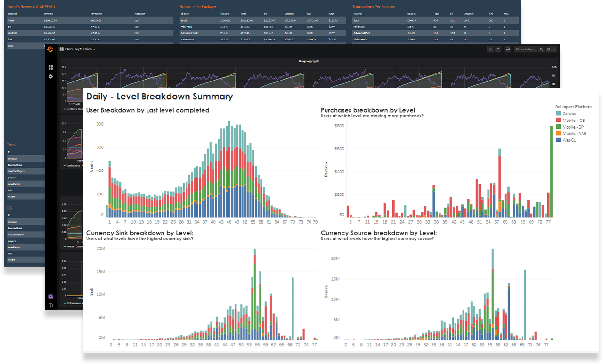Toggle the Canvas legend entry
603x364 pixels.
click(x=569, y=113)
